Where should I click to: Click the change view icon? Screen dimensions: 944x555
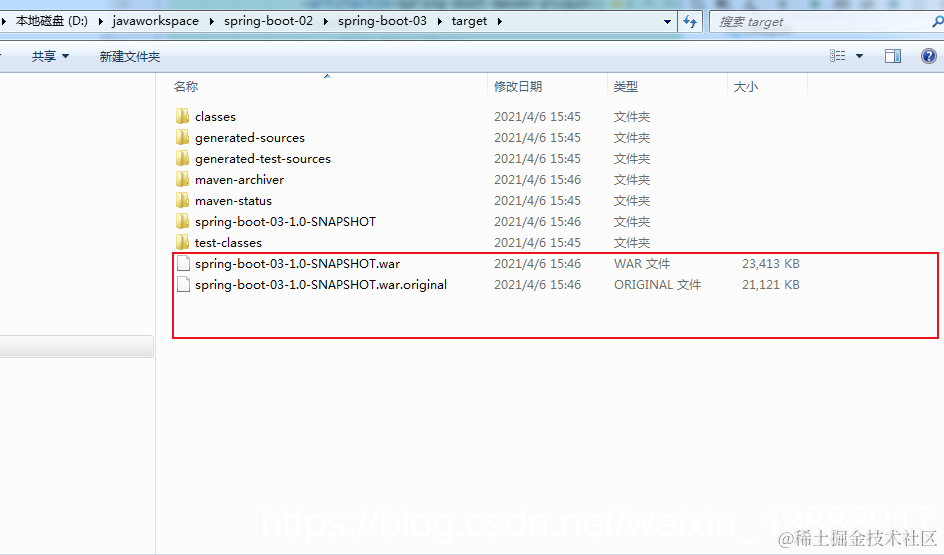click(837, 56)
